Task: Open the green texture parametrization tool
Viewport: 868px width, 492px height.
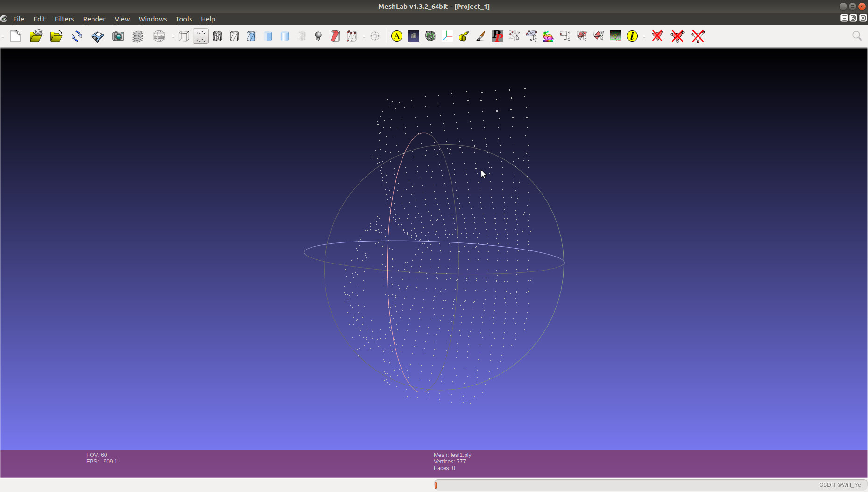Action: point(615,36)
